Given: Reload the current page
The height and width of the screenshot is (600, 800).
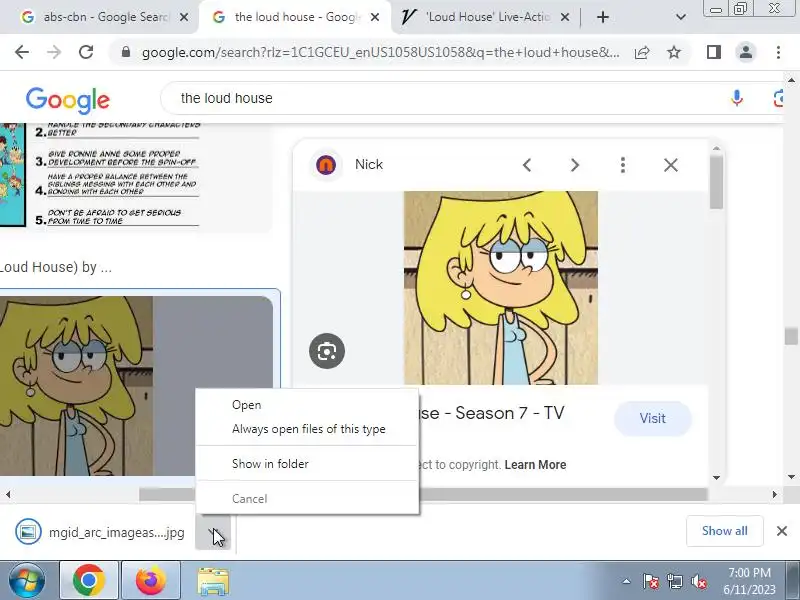Looking at the screenshot, I should 86,52.
